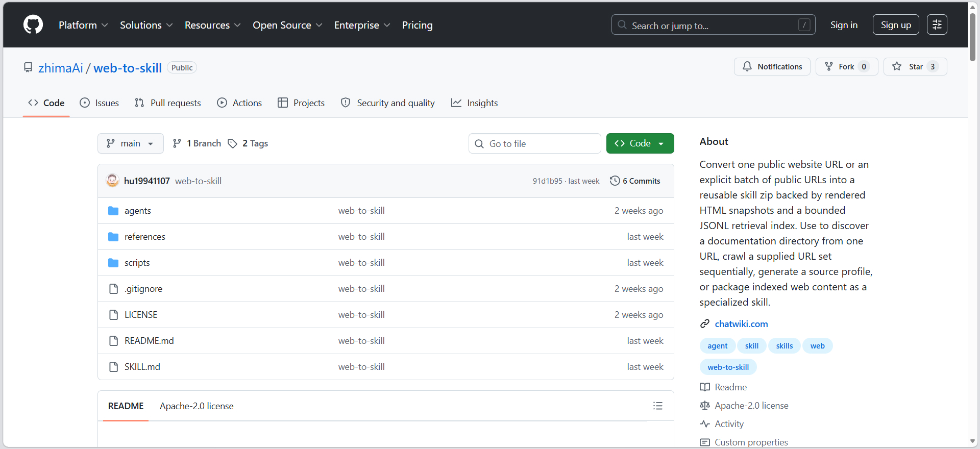Image resolution: width=980 pixels, height=449 pixels.
Task: Click the LICENSE file icon
Action: [114, 315]
